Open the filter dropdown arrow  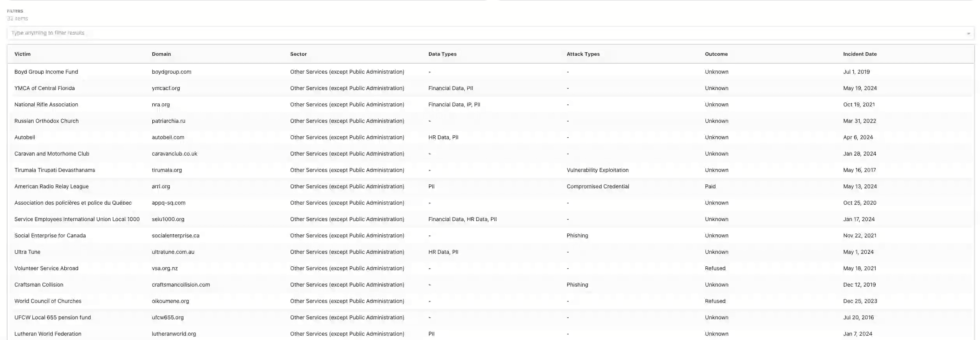[x=968, y=34]
